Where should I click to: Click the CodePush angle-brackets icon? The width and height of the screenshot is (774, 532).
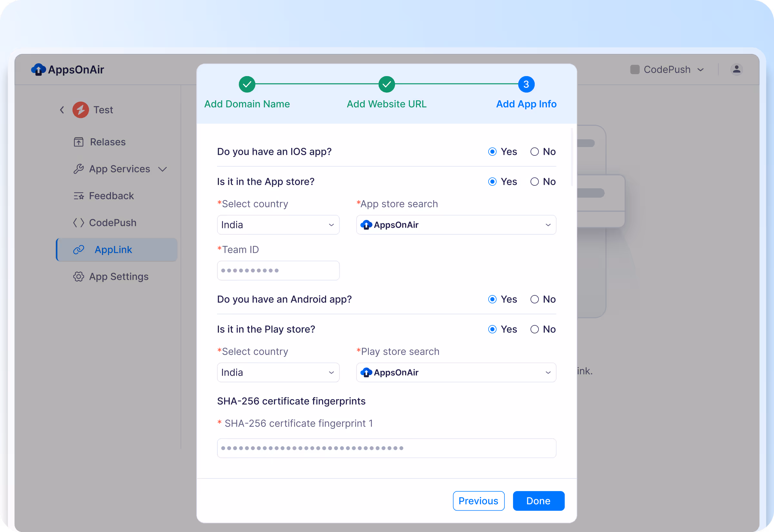[79, 223]
